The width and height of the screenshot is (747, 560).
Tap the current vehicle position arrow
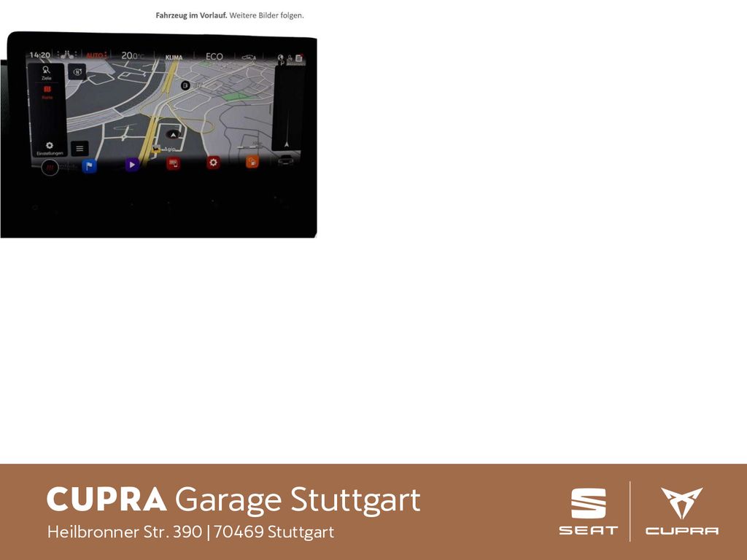tap(173, 135)
